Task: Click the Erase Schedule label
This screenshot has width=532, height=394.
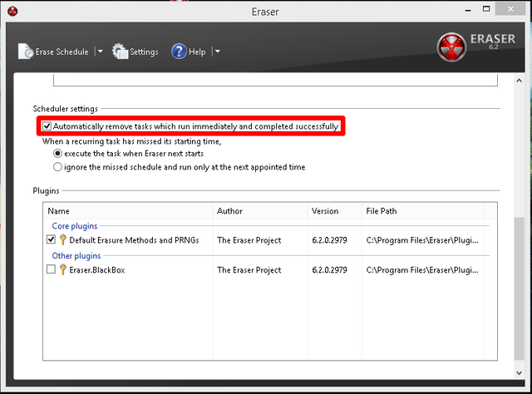Action: [x=62, y=52]
